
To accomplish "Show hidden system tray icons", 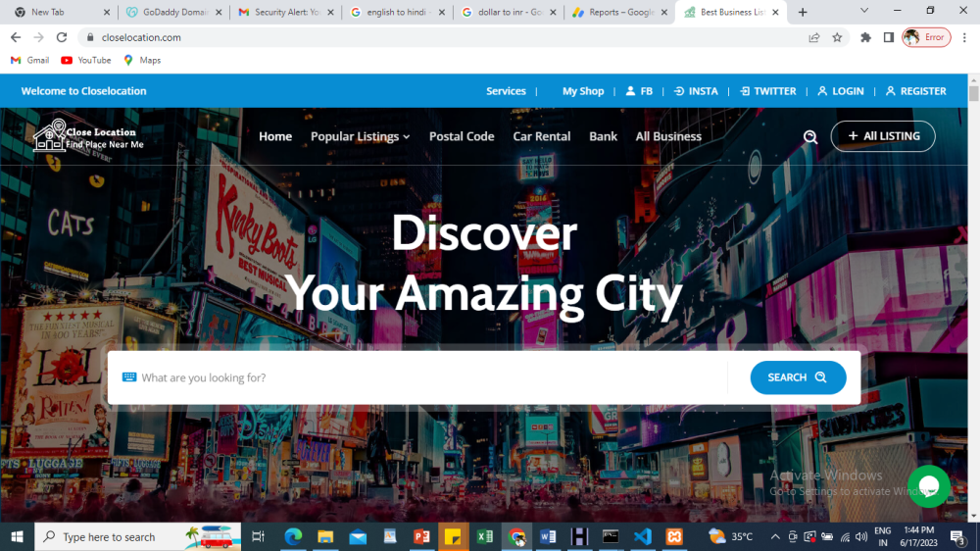I will pyautogui.click(x=775, y=536).
